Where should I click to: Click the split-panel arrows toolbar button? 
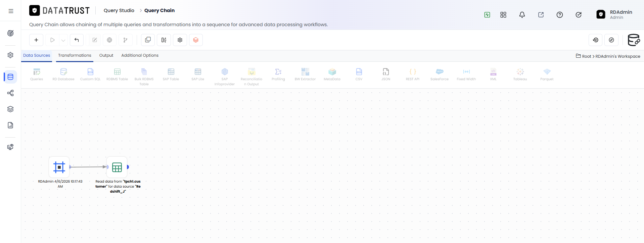[164, 40]
